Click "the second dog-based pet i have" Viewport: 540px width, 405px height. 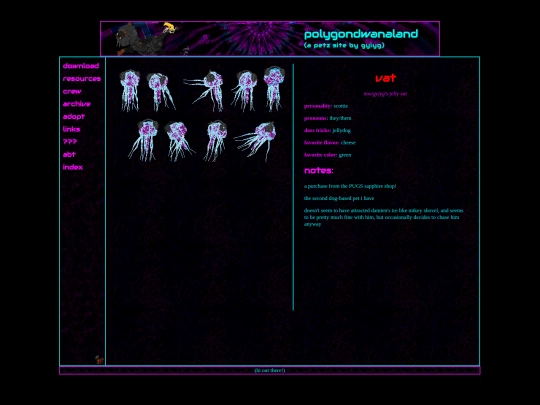pyautogui.click(x=339, y=198)
